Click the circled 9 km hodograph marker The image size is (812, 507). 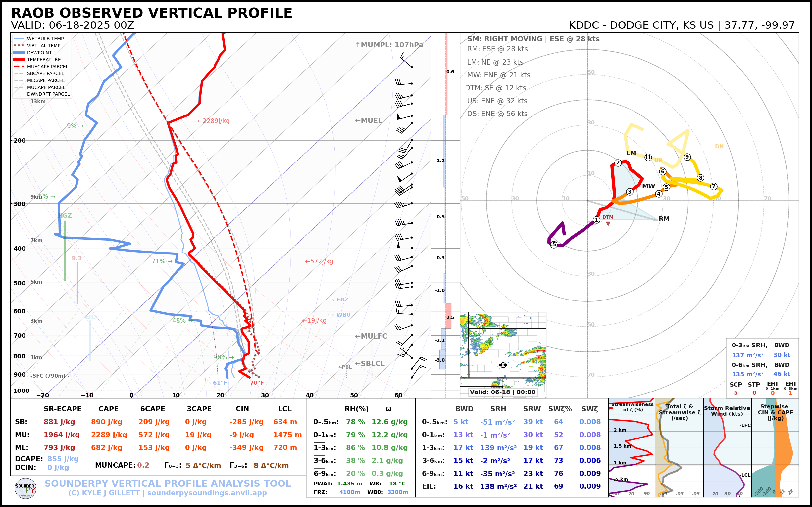coord(687,157)
